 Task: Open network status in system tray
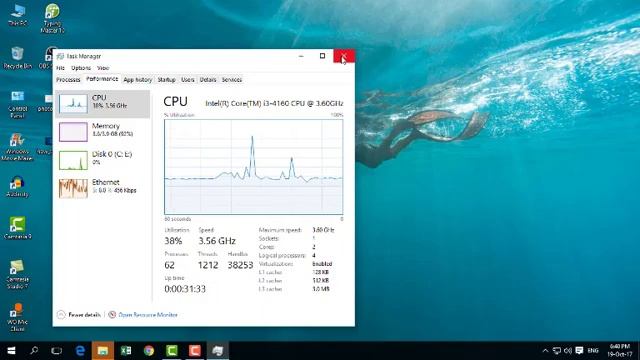(557, 351)
